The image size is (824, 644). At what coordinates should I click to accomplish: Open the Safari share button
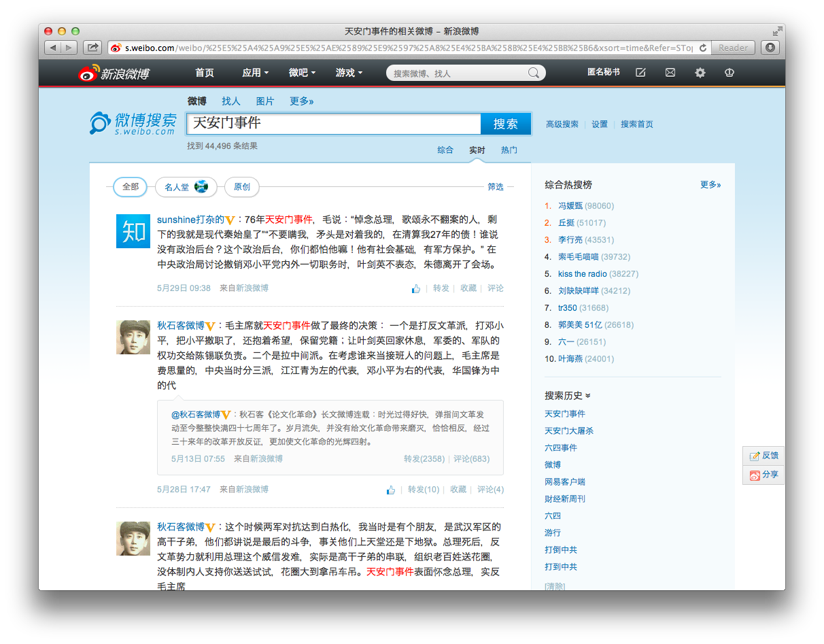(92, 48)
